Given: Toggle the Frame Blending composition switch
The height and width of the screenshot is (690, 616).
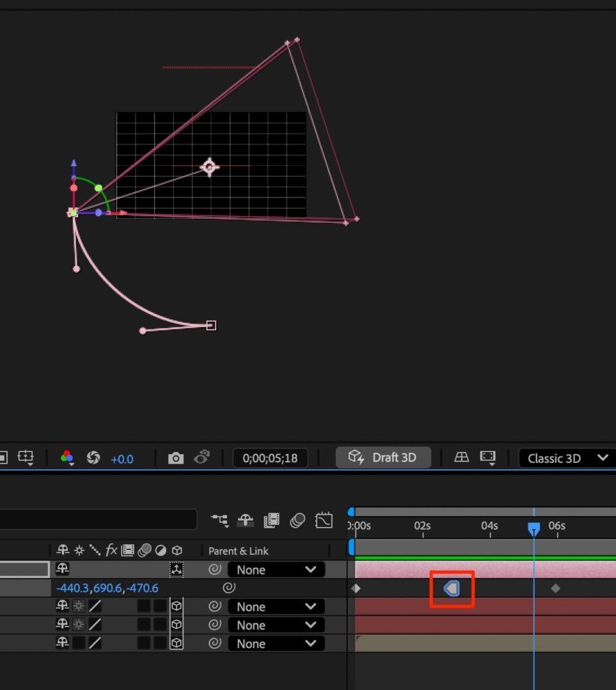Looking at the screenshot, I should 272,520.
